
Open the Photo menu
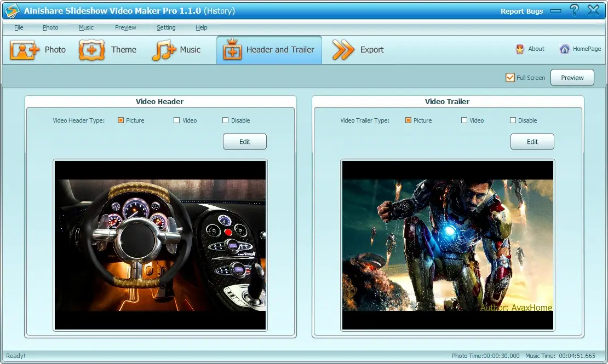tap(50, 27)
